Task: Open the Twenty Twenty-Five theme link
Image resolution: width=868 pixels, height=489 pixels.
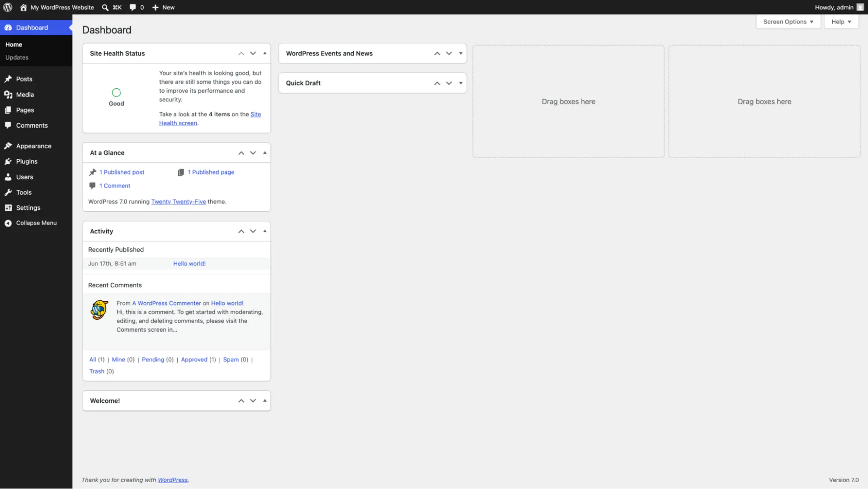Action: pyautogui.click(x=179, y=202)
